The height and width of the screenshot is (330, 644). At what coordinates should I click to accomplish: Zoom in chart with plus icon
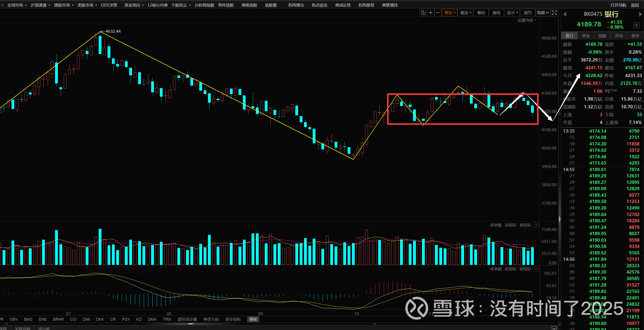point(430,13)
